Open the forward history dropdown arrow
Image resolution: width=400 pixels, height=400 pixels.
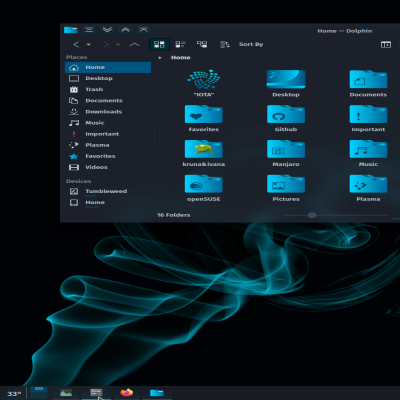click(118, 44)
